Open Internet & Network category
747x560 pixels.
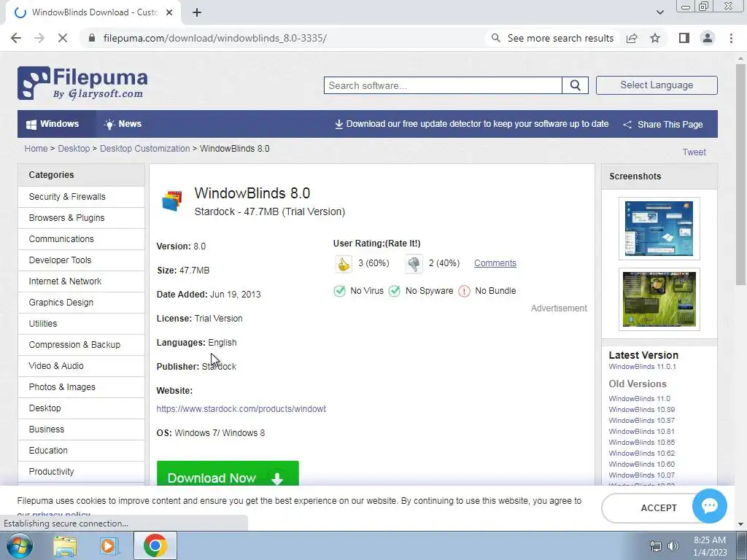[x=82, y=281]
